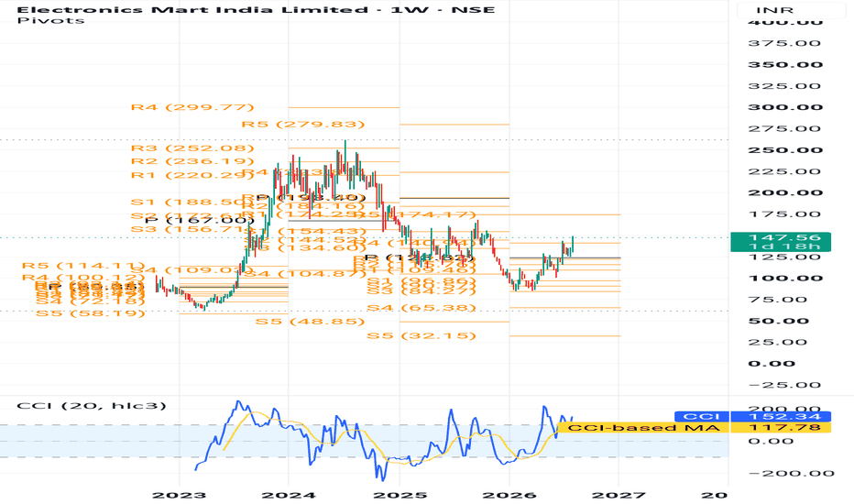Click 50.00 on the price axis
The image size is (854, 504).
(778, 321)
